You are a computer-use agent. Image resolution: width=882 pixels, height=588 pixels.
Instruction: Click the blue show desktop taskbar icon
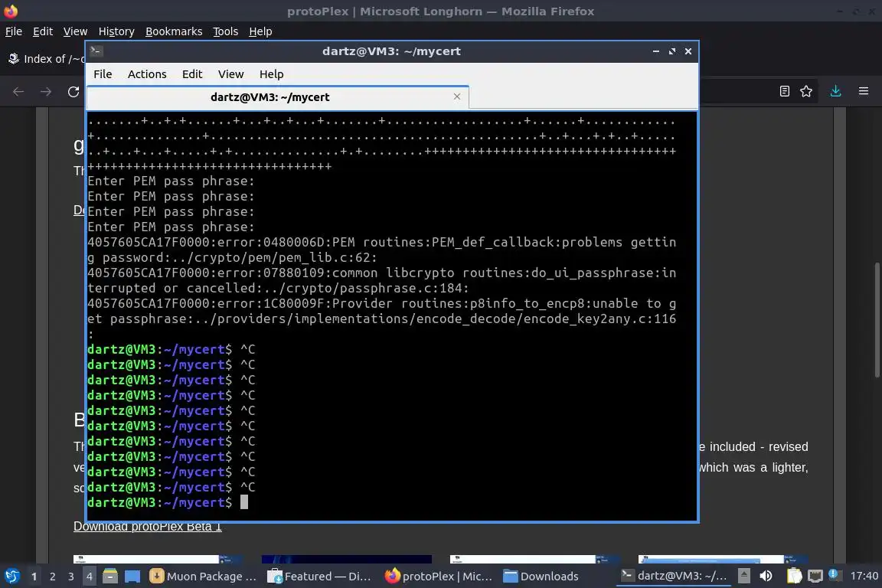tap(132, 577)
